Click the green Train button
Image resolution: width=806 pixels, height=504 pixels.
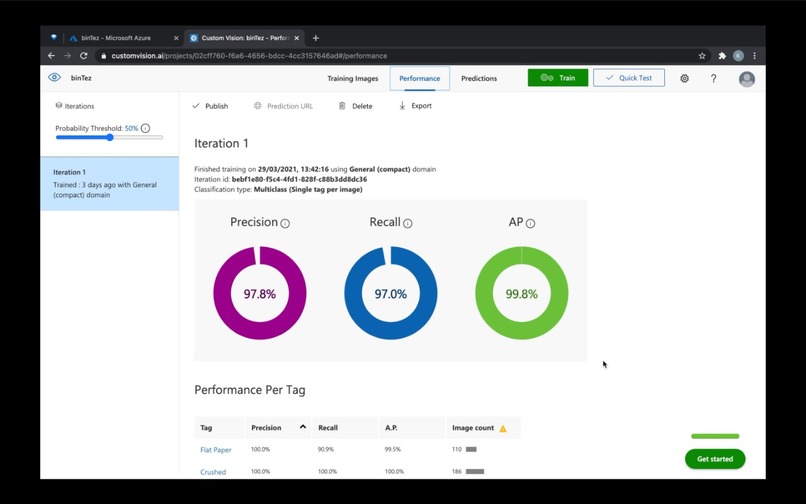click(x=558, y=78)
